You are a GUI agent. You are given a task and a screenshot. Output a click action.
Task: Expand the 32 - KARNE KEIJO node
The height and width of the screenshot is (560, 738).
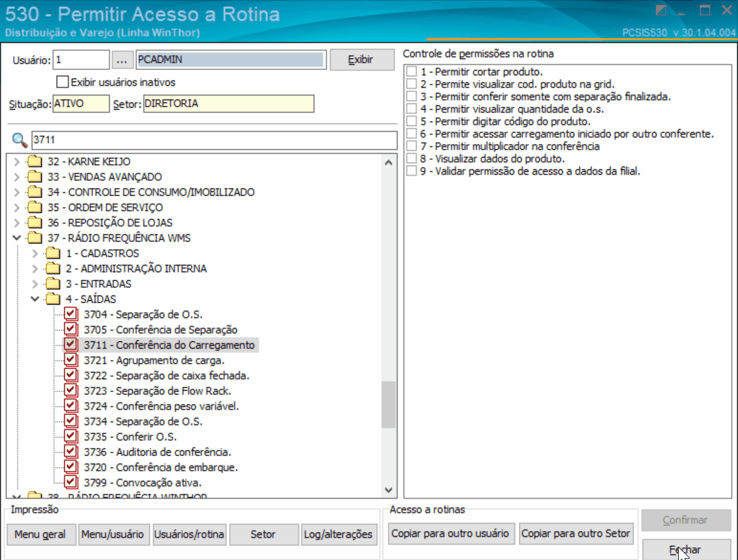click(x=17, y=162)
